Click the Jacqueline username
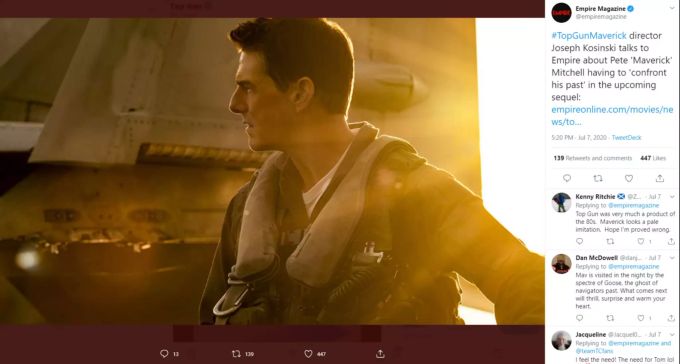This screenshot has width=680, height=364. (x=591, y=334)
